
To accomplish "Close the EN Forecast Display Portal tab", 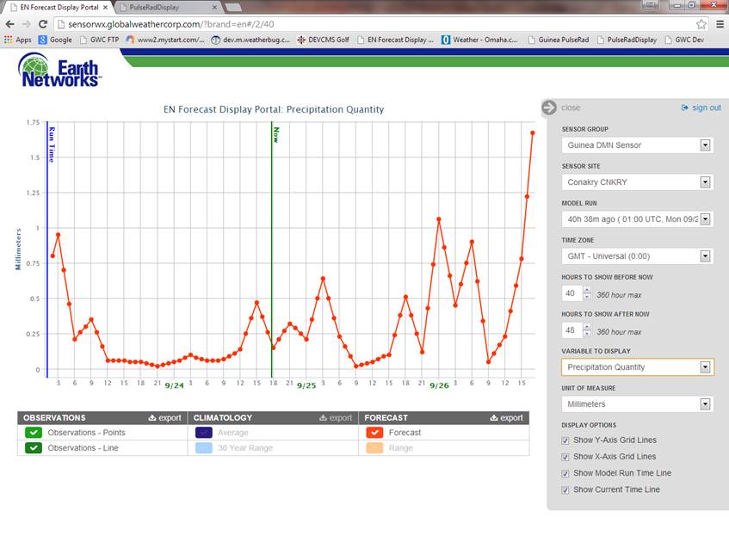I will click(x=106, y=8).
